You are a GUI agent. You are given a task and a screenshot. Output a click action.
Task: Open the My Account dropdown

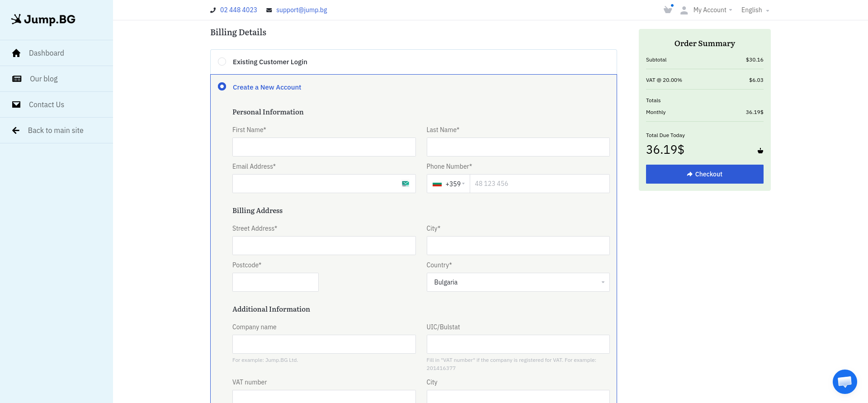712,10
